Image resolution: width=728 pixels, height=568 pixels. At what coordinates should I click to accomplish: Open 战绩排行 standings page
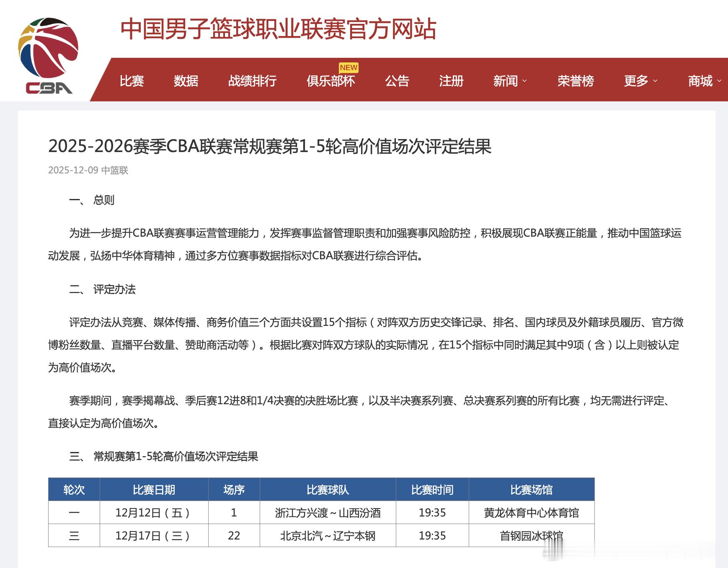click(253, 81)
